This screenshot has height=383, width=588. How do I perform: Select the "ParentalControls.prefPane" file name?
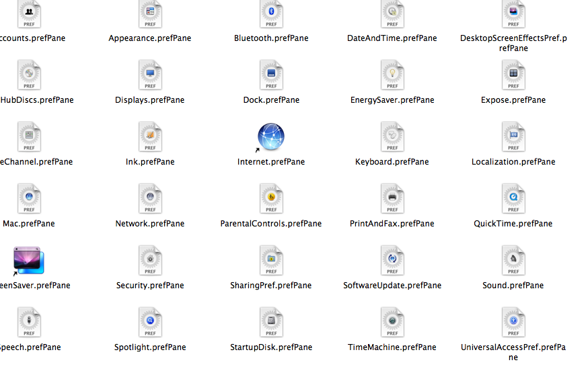point(271,224)
